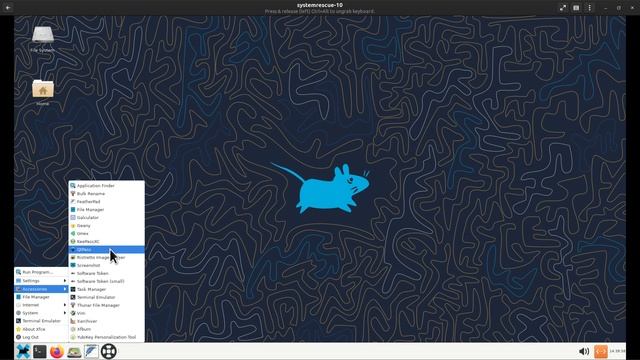Launch Vim from Accessories

click(x=107, y=313)
